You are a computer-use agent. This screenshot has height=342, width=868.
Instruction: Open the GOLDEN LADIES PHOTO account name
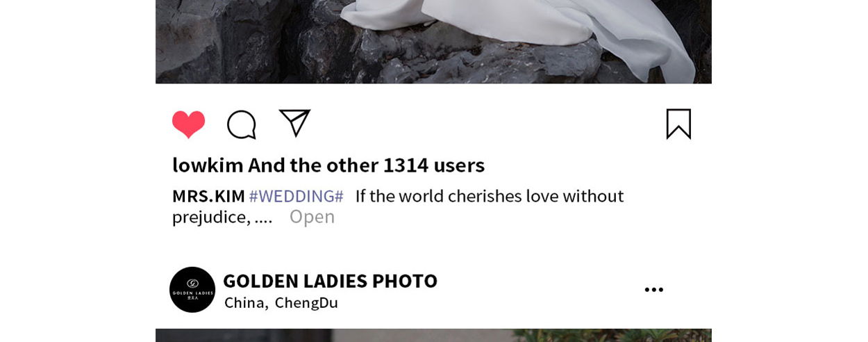tap(330, 281)
